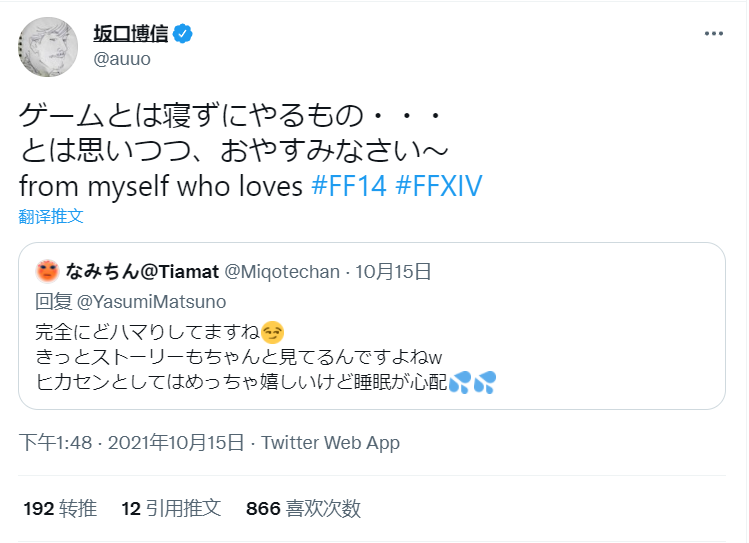This screenshot has width=749, height=543.
Task: Click the sweat droplets emoji
Action: pyautogui.click(x=472, y=382)
